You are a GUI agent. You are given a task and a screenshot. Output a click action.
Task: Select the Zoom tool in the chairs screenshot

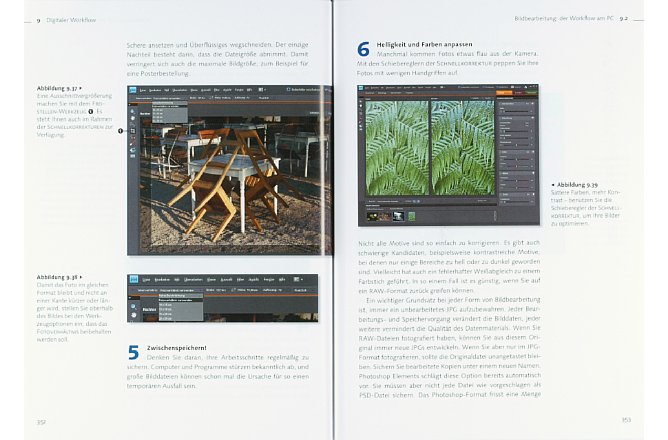pos(133,112)
